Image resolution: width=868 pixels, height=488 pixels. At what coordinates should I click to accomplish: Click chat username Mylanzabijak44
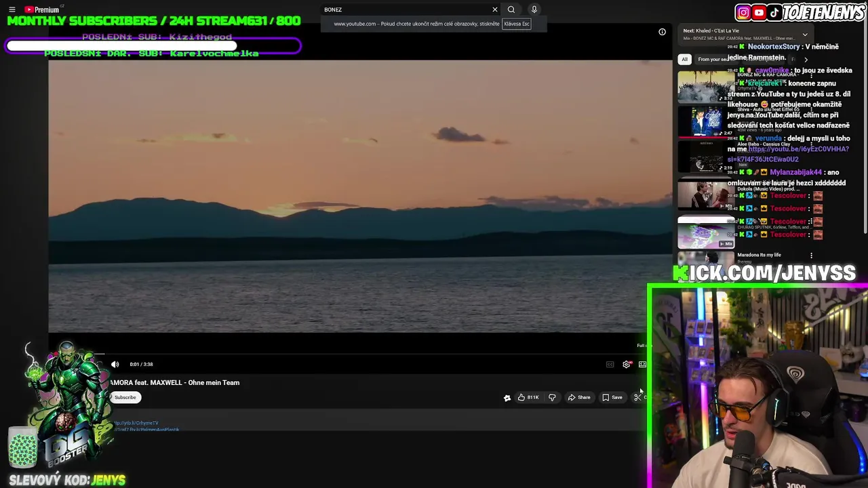pyautogui.click(x=795, y=172)
